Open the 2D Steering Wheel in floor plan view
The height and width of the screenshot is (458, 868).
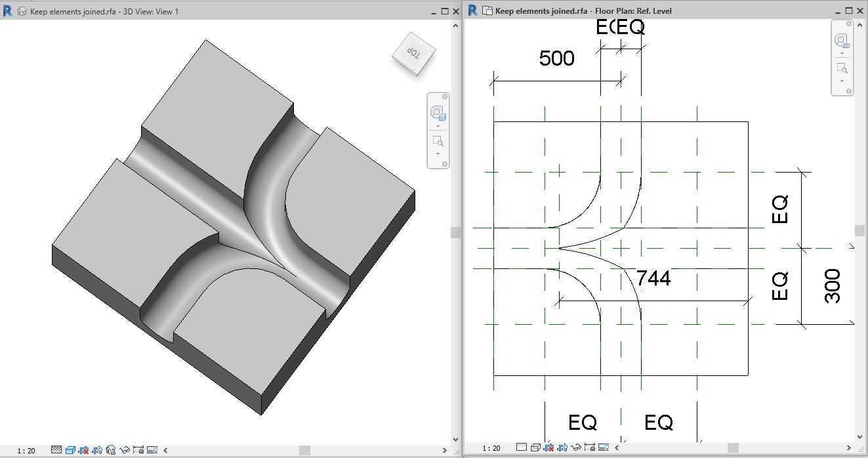pyautogui.click(x=842, y=41)
